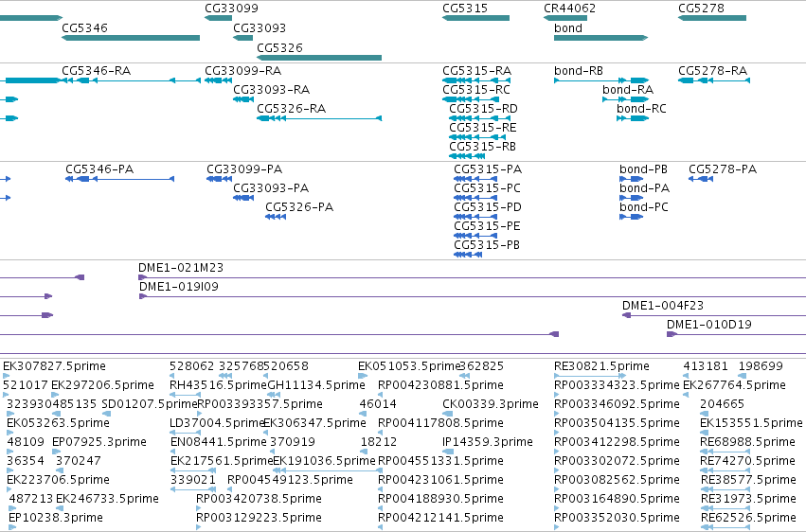Click protein CG5346-PA
The height and width of the screenshot is (532, 806).
click(x=119, y=179)
